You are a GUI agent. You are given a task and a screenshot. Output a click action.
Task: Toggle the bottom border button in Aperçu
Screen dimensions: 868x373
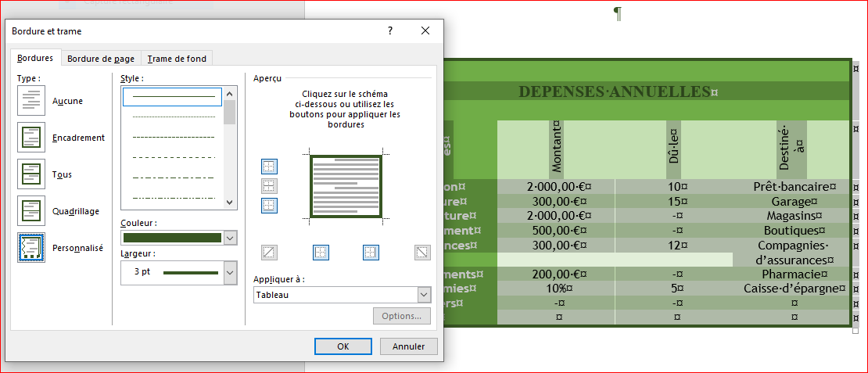269,206
